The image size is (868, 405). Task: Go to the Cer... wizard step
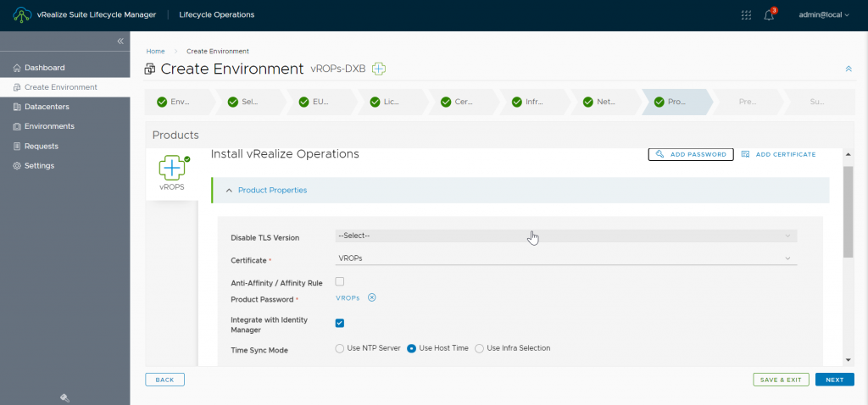tap(463, 102)
